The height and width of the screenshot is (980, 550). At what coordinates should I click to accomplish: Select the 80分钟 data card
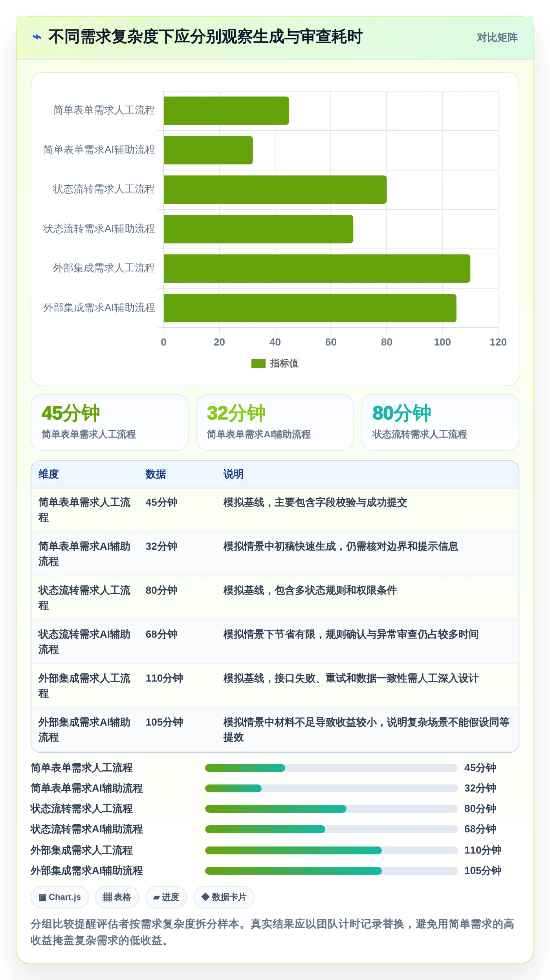440,422
